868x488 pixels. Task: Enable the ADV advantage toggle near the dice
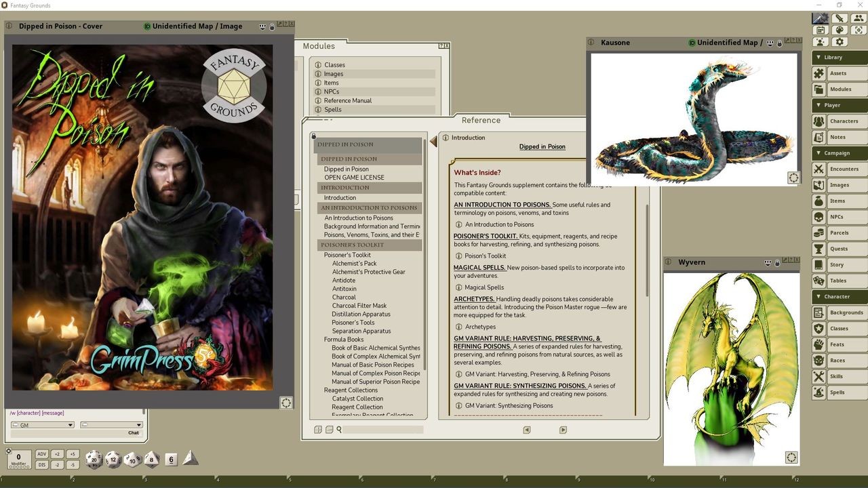point(41,453)
